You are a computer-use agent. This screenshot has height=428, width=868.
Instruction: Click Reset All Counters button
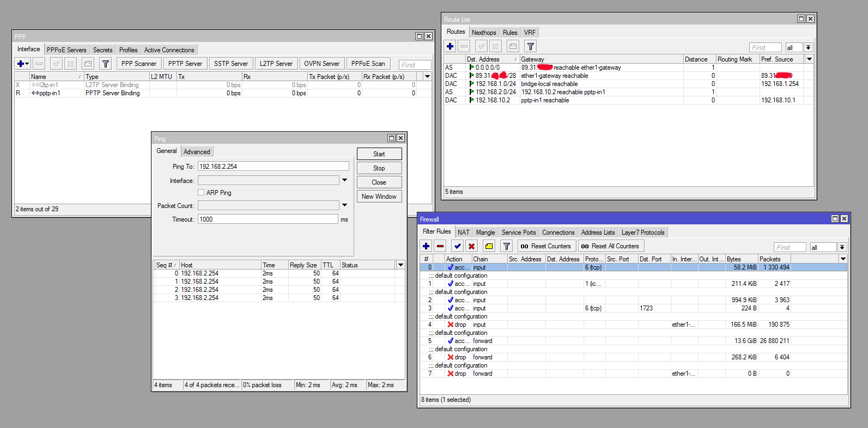point(611,246)
